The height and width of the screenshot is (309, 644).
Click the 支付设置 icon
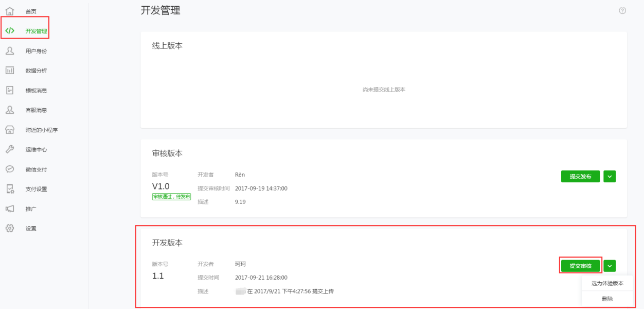point(9,189)
